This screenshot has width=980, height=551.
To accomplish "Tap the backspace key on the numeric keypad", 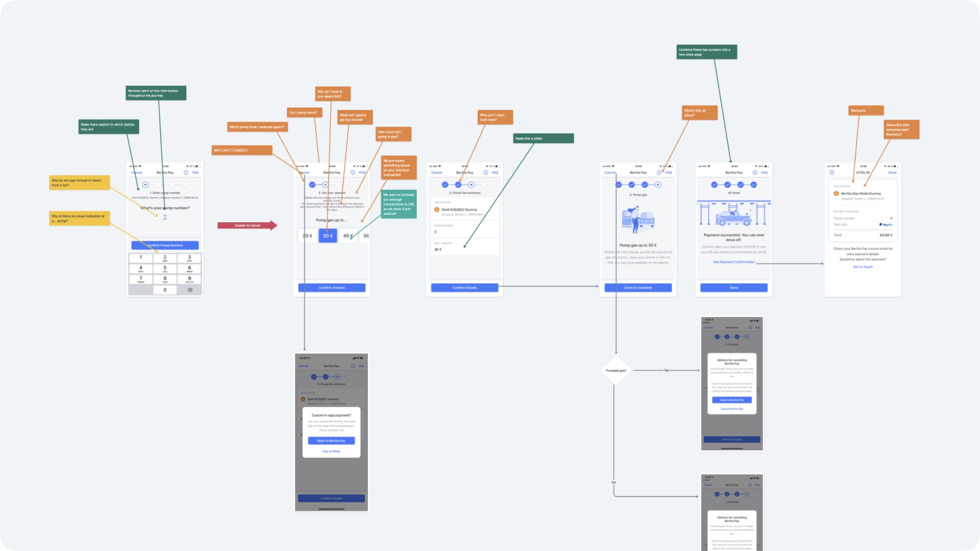I will [x=189, y=289].
